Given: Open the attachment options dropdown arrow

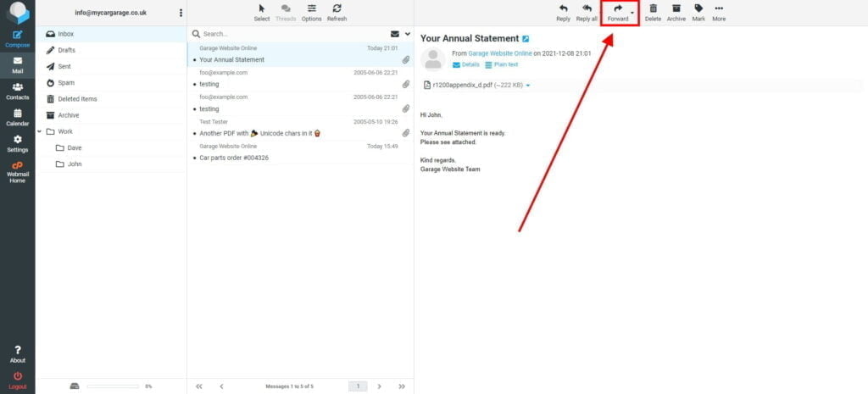Looking at the screenshot, I should coord(528,86).
